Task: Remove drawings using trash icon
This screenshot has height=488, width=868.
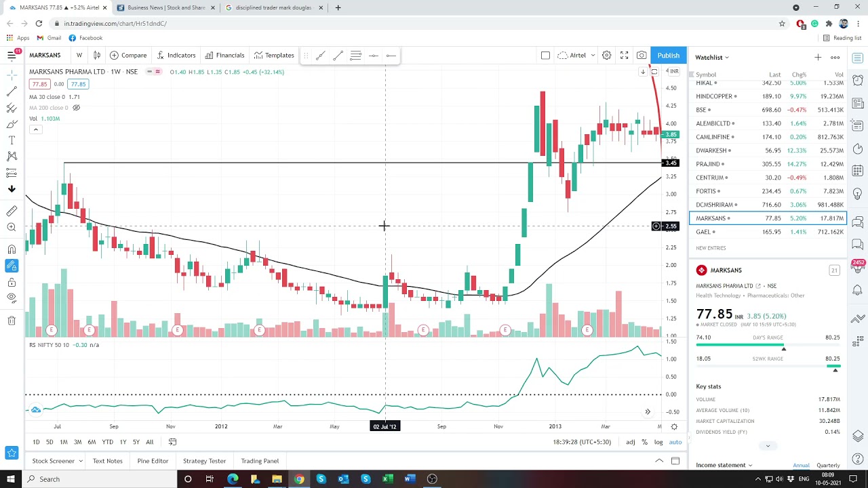Action: (12, 321)
